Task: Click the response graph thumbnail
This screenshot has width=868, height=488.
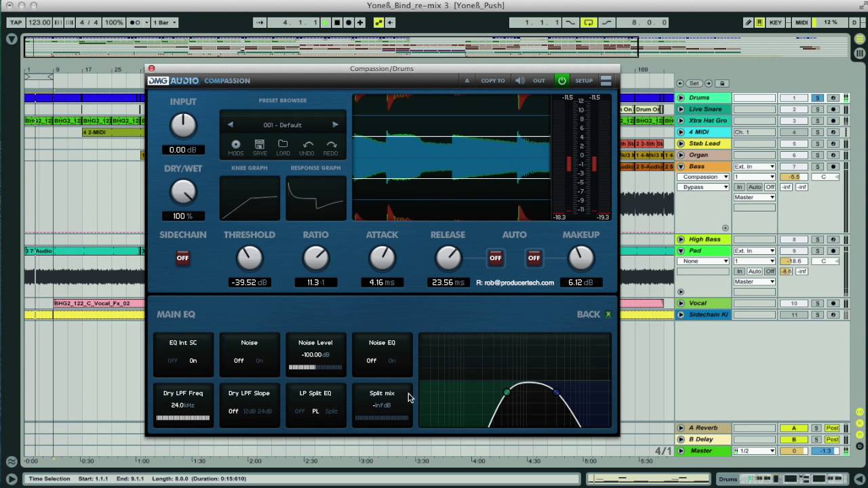Action: [x=316, y=198]
